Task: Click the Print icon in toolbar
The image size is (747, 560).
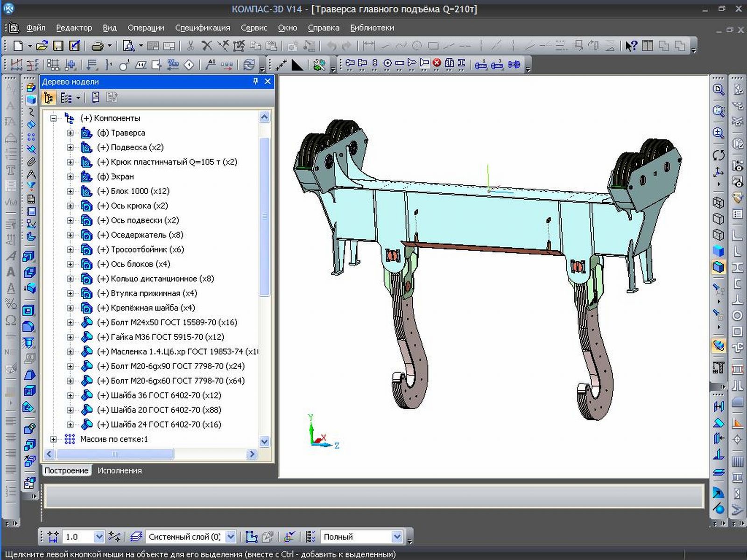Action: click(x=97, y=46)
